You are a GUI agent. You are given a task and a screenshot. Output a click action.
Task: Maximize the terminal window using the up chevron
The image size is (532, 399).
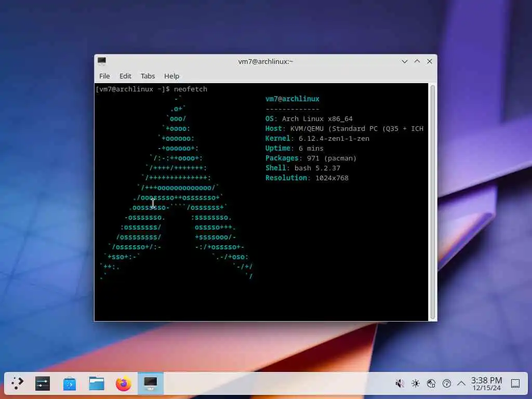click(417, 61)
